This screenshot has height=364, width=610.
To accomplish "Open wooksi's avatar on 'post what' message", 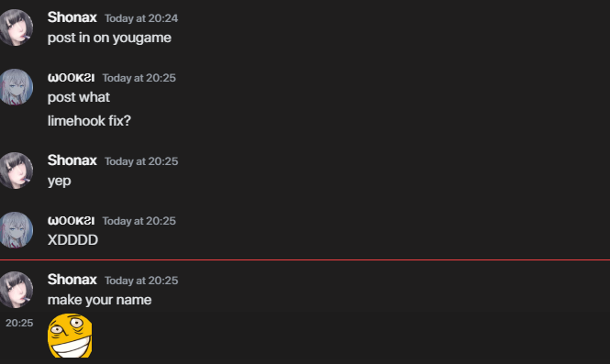I will (15, 87).
